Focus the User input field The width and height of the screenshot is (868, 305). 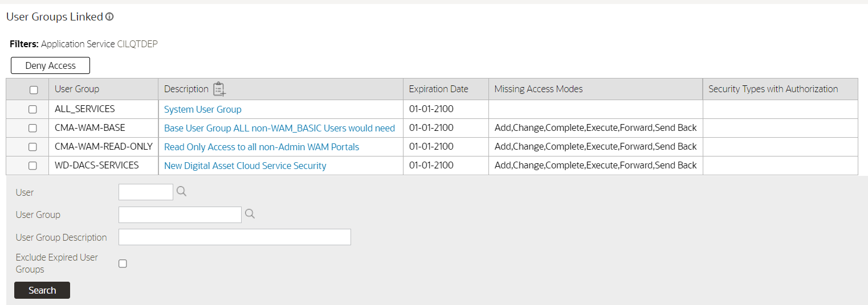coord(145,192)
